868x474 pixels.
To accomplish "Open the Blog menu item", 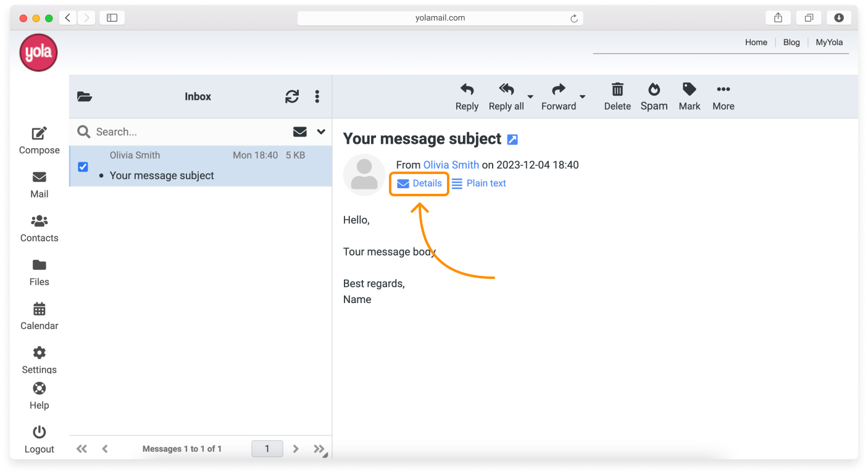I will point(791,42).
